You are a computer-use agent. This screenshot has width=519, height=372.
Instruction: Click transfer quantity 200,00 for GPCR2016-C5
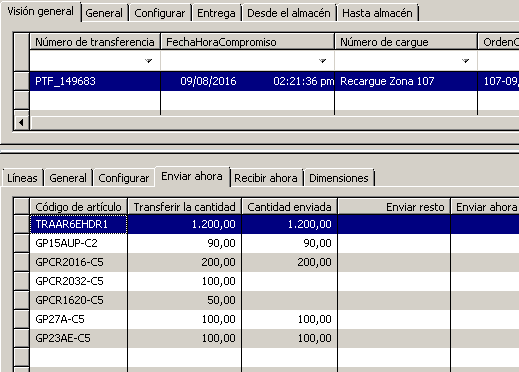click(x=184, y=262)
